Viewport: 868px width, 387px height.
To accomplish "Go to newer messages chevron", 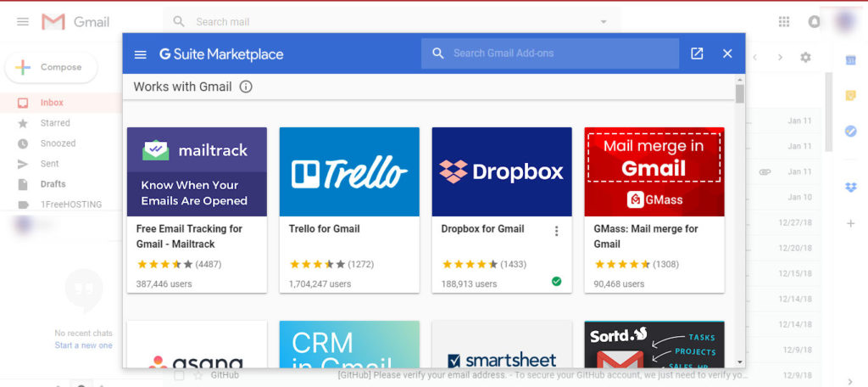I will tap(754, 57).
